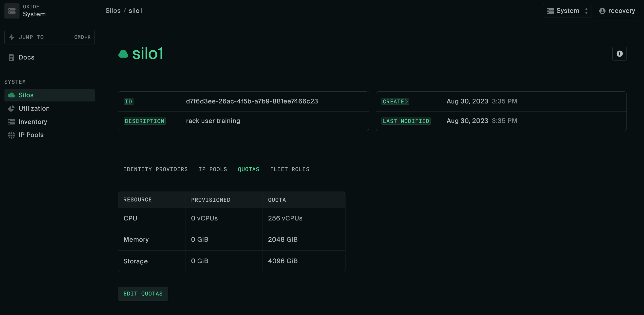Click the Oxide System logo icon

click(12, 11)
